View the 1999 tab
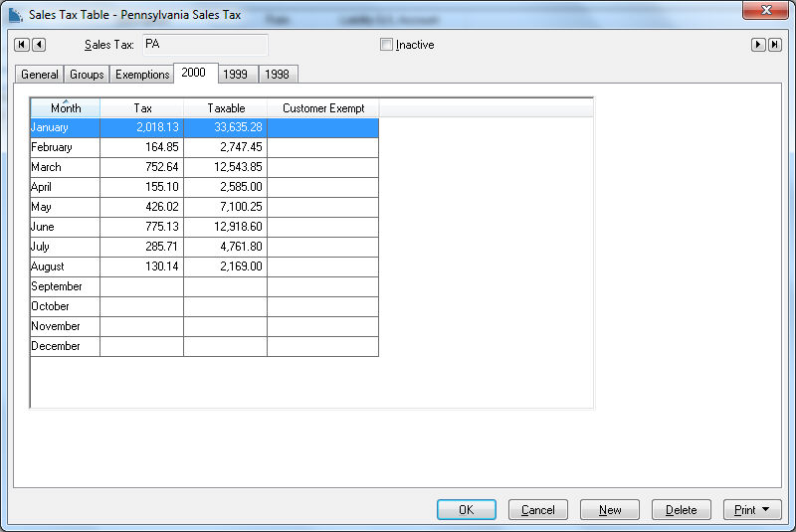796x532 pixels. 236,75
